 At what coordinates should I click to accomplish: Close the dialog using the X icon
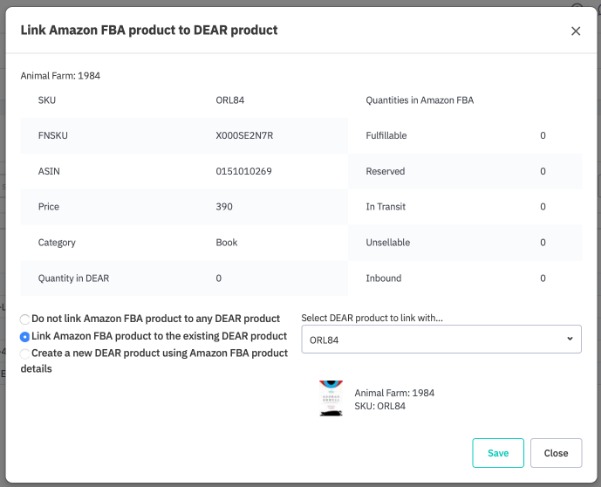click(x=575, y=31)
